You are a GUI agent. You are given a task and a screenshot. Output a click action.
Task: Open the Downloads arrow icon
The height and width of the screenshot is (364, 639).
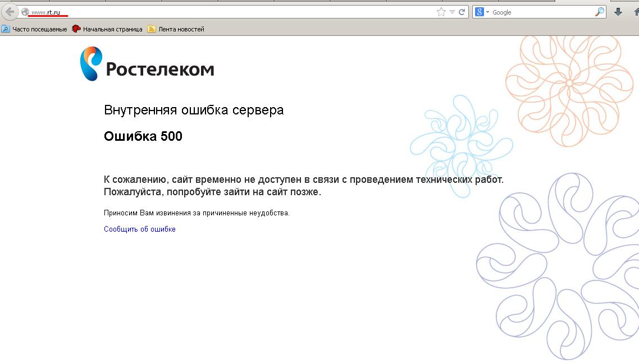coord(618,12)
